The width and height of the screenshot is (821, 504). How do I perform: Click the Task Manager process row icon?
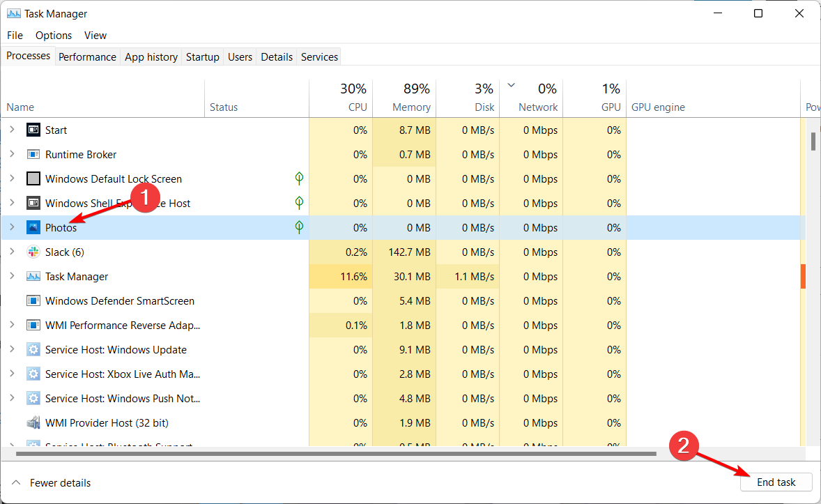33,276
